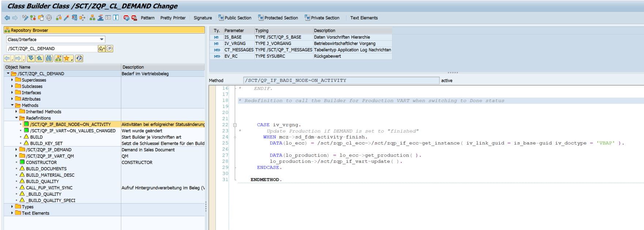
Task: Click the Pretty Printer button
Action: click(x=173, y=18)
